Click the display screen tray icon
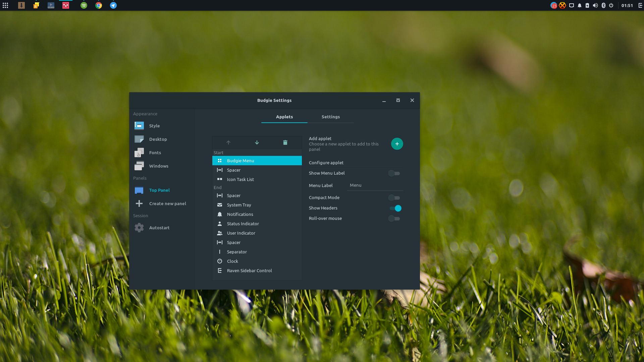Image resolution: width=644 pixels, height=362 pixels. pyautogui.click(x=572, y=5)
